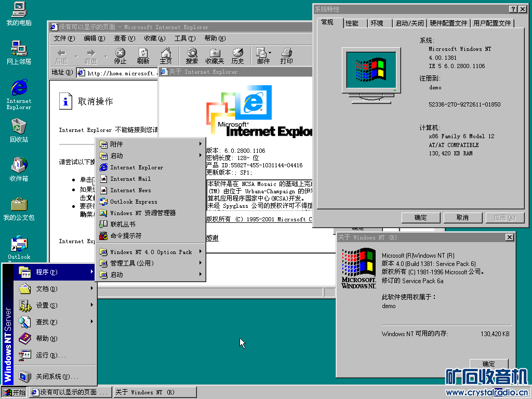This screenshot has height=399, width=532.
Task: Click 确定 in 关于 Windows NT dialog
Action: [x=489, y=364]
